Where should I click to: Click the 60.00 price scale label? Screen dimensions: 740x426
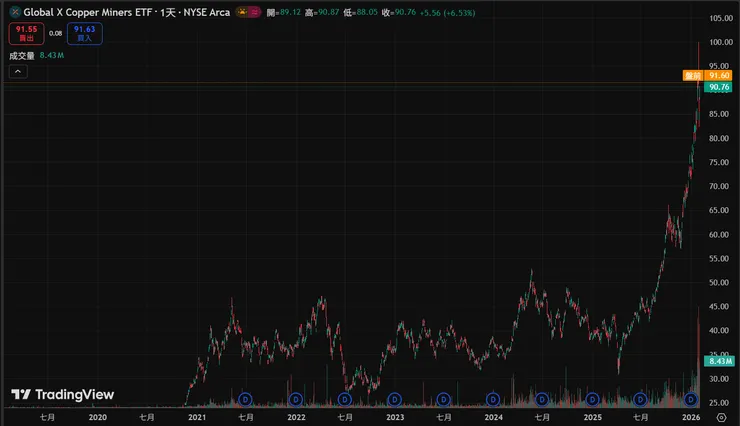(x=719, y=234)
